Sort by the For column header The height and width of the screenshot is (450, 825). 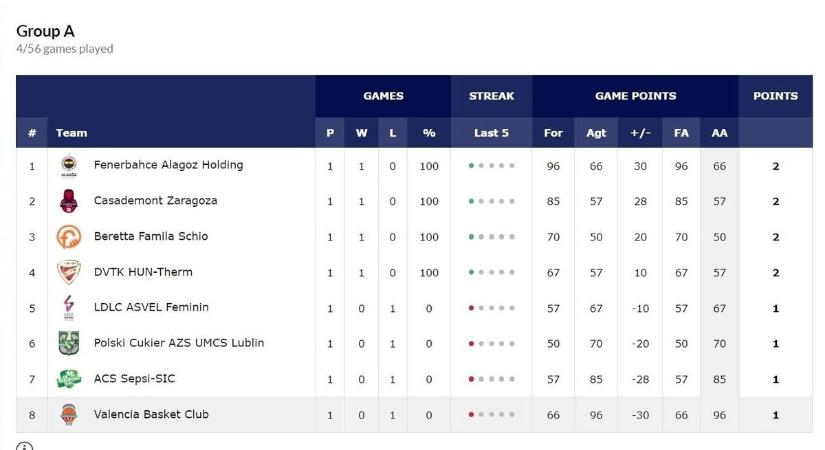coord(553,133)
